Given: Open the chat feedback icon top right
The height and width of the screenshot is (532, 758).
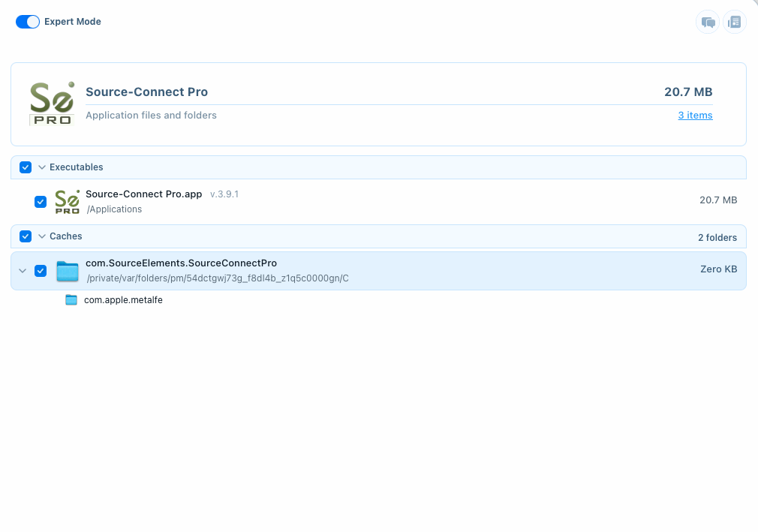Looking at the screenshot, I should tap(707, 22).
